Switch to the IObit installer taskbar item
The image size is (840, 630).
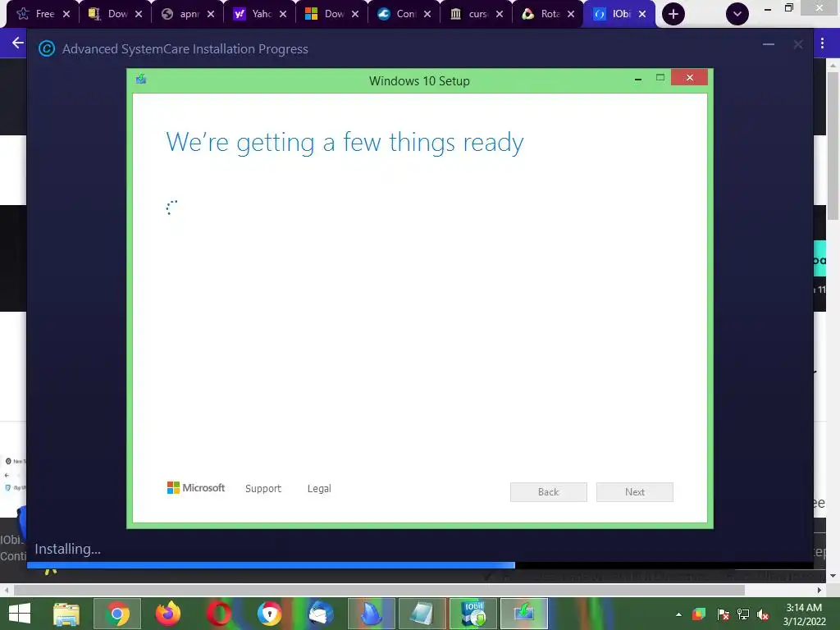[473, 614]
